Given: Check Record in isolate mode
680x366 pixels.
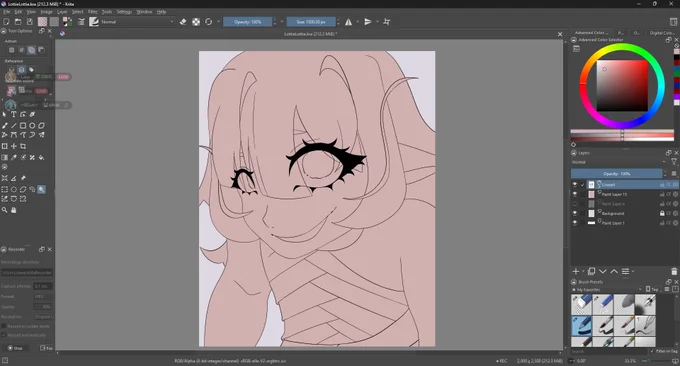Looking at the screenshot, I should pyautogui.click(x=3, y=326).
